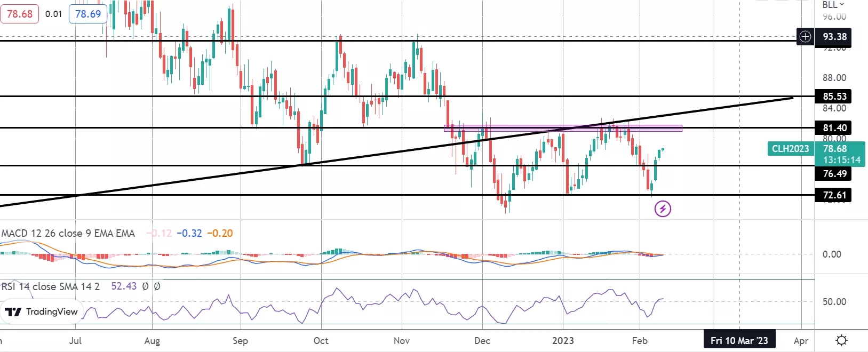Click the MACD value -0.32
This screenshot has height=352, width=868.
189,233
